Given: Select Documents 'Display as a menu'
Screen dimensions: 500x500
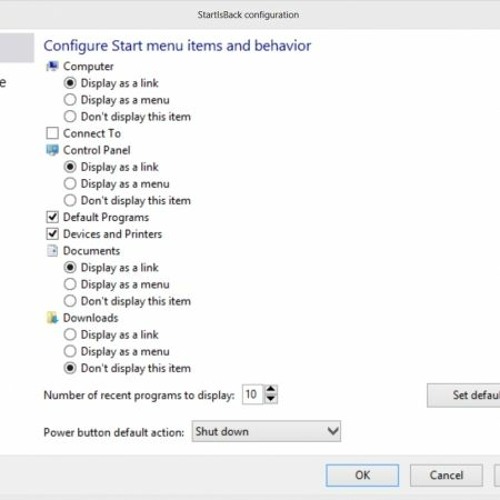Looking at the screenshot, I should point(70,284).
